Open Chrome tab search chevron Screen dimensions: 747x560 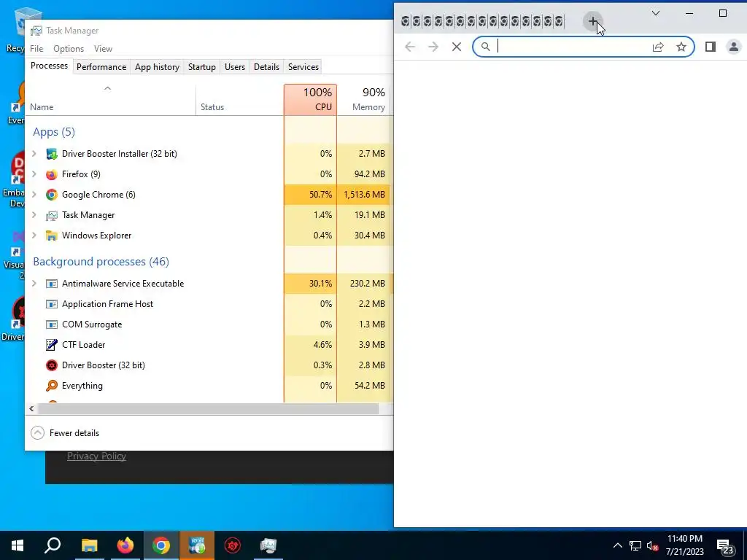[656, 13]
